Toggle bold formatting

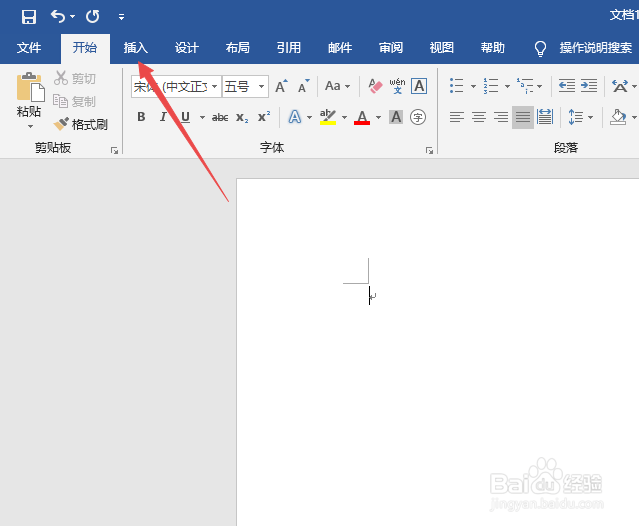(x=141, y=117)
